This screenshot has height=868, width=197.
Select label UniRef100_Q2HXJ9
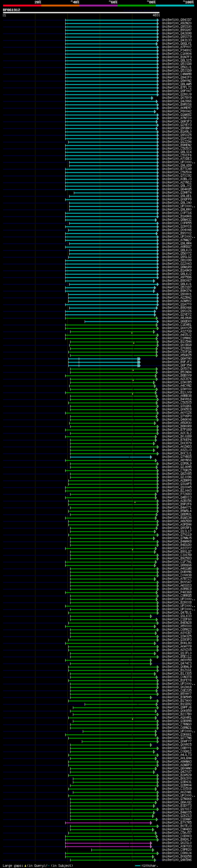177,94
